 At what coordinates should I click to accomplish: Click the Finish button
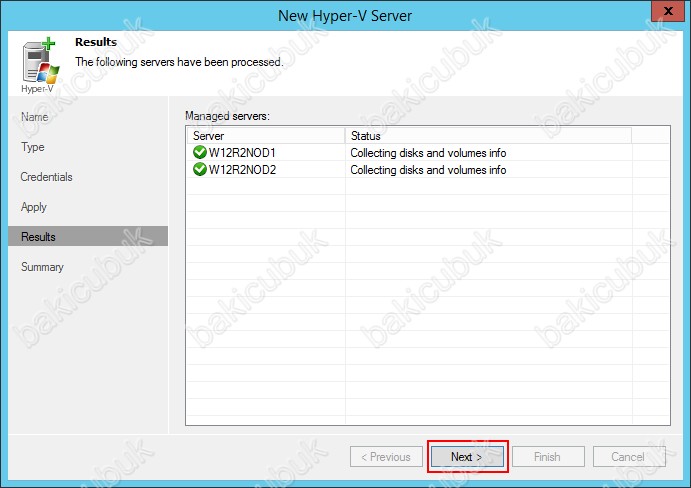coord(548,457)
